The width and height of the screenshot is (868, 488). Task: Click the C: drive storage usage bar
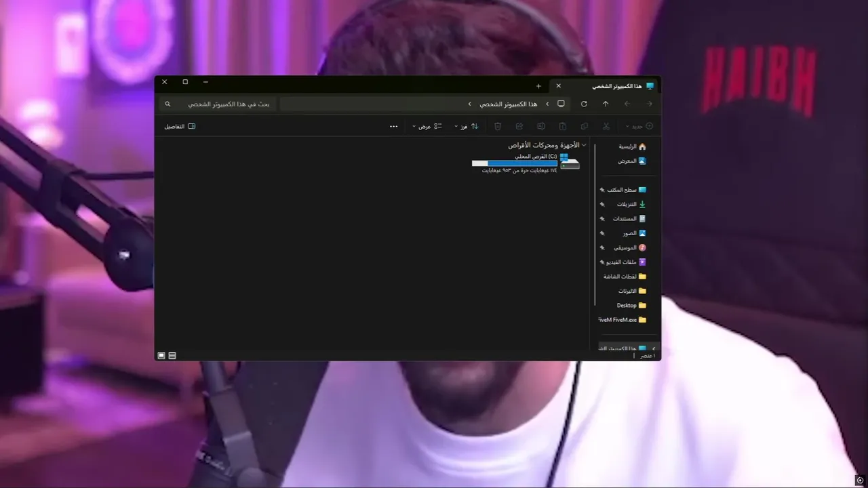514,163
